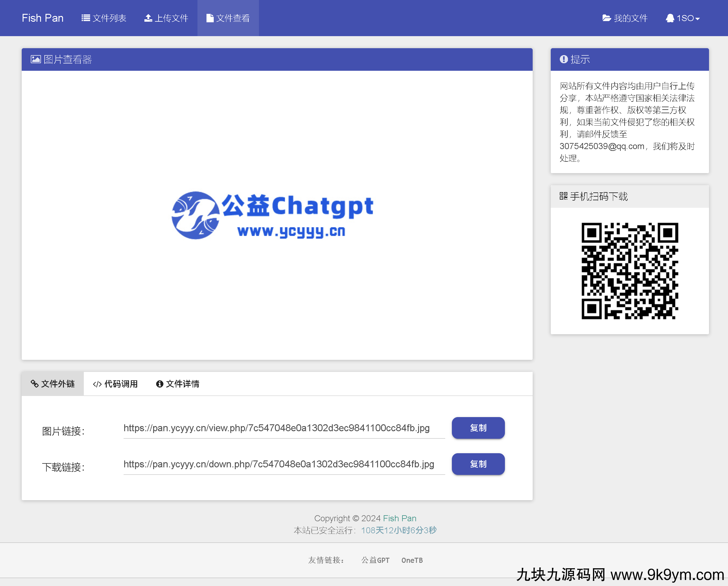
Task: Click the picture icon in 图片查看器 header
Action: click(36, 59)
